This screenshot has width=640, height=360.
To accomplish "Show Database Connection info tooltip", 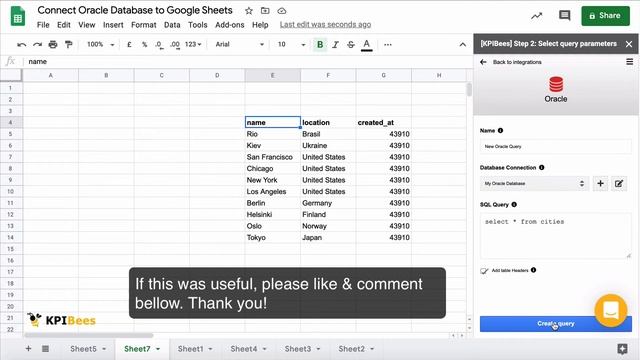I will pos(542,167).
